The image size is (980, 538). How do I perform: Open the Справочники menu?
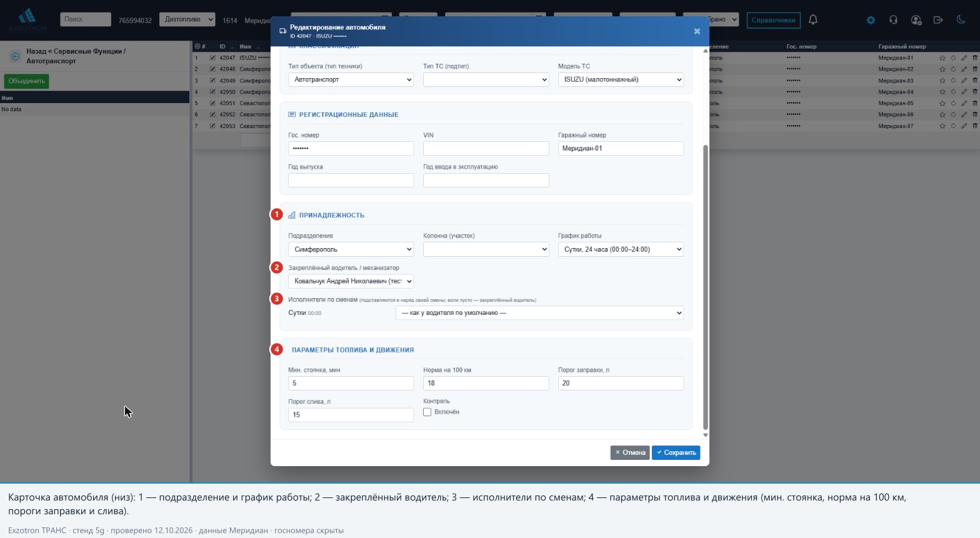coord(773,20)
